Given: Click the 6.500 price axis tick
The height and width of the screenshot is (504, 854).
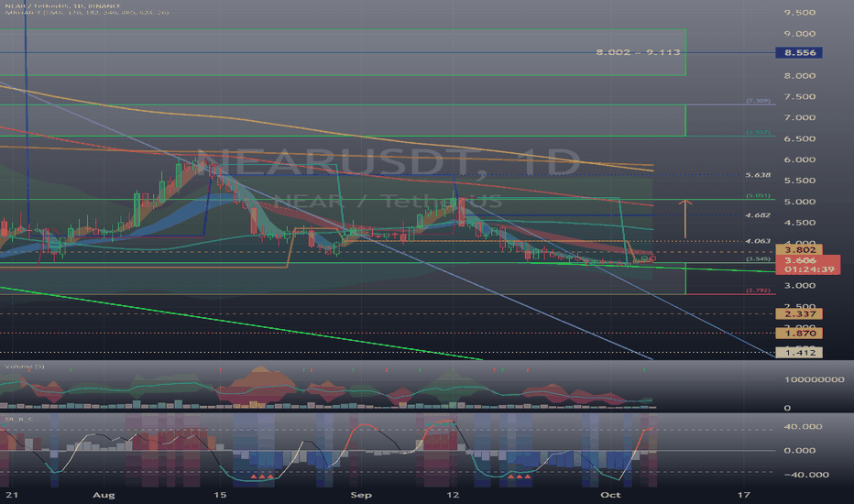Looking at the screenshot, I should click(x=800, y=139).
